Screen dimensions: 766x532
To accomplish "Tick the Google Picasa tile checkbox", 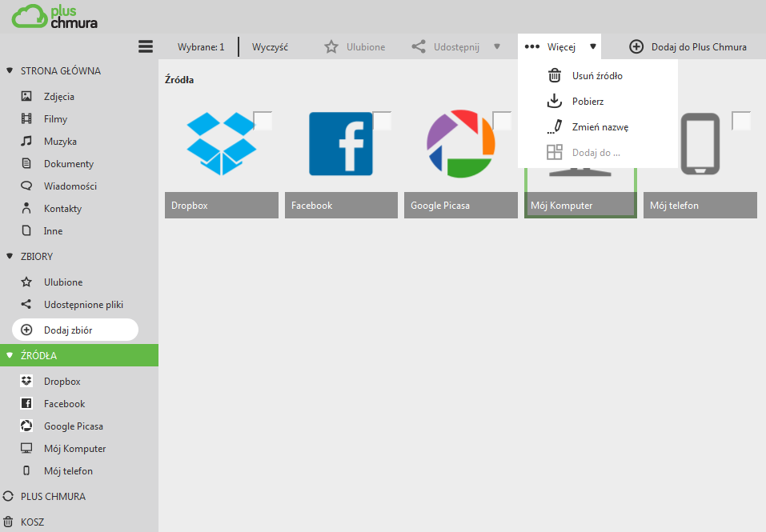I will pyautogui.click(x=502, y=121).
